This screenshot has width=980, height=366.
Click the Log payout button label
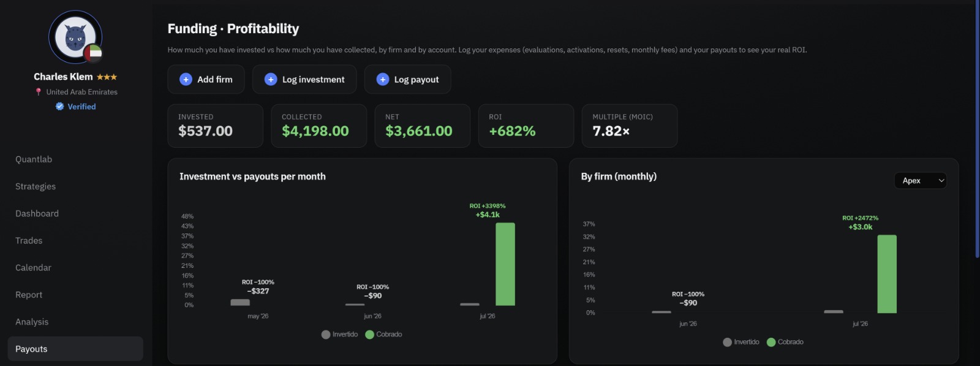tap(417, 80)
